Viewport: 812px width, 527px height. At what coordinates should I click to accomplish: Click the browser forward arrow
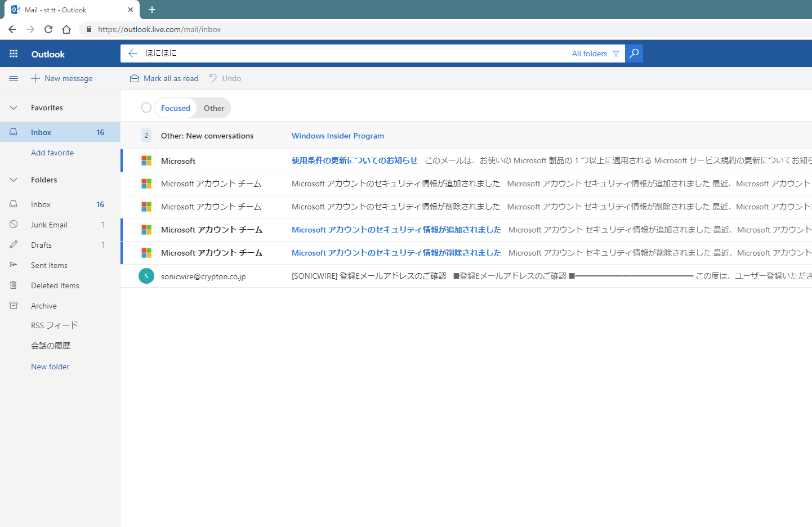[30, 29]
